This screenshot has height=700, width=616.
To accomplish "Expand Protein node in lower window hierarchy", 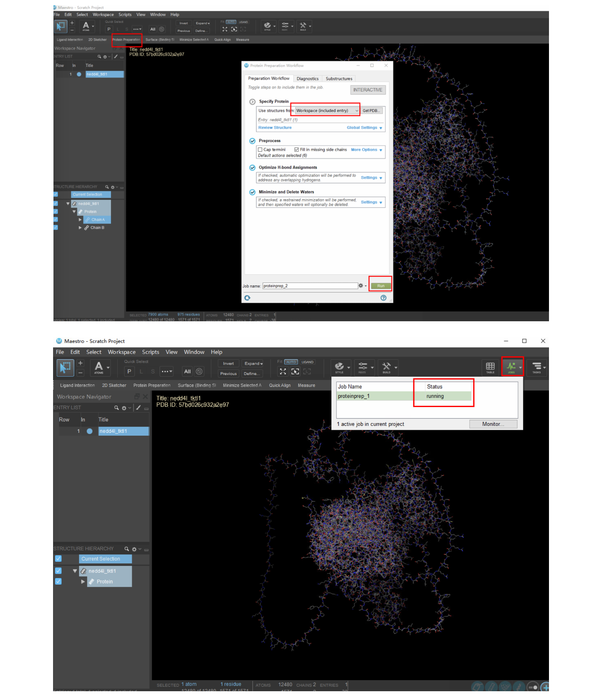I will (x=83, y=581).
